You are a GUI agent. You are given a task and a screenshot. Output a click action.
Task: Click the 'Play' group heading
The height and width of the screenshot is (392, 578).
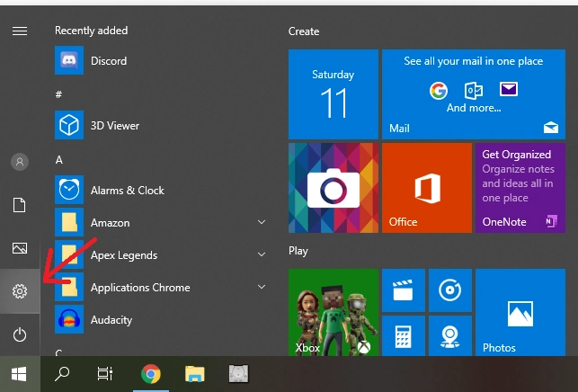pyautogui.click(x=298, y=251)
